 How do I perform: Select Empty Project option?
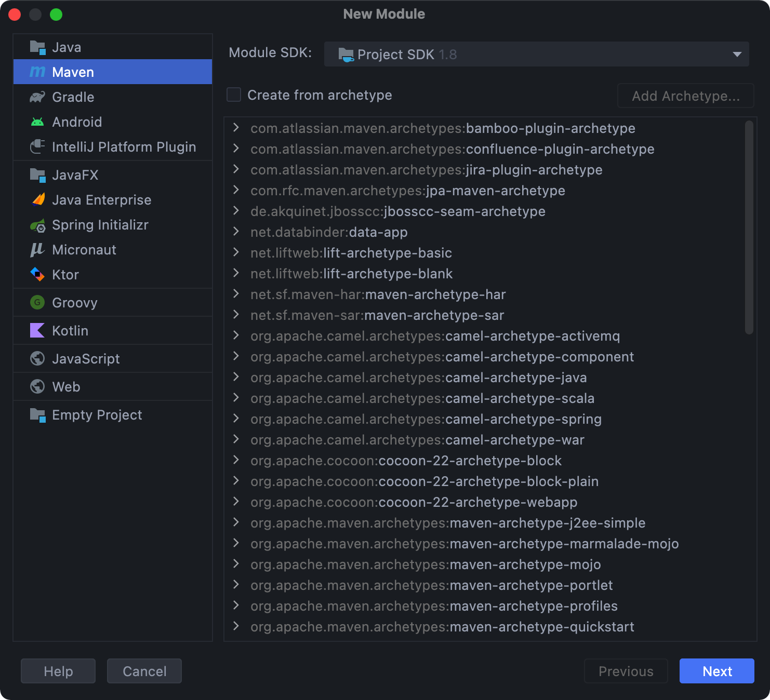tap(113, 415)
